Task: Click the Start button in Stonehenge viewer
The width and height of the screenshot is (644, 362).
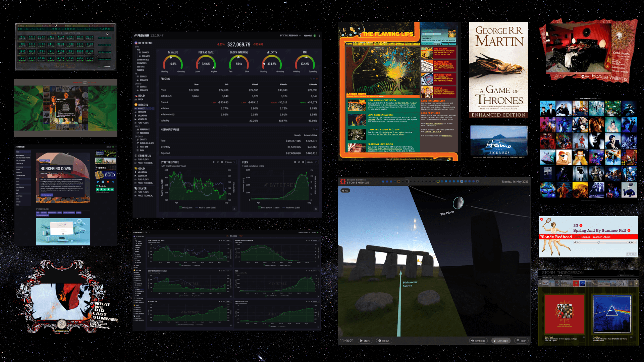Action: point(365,341)
